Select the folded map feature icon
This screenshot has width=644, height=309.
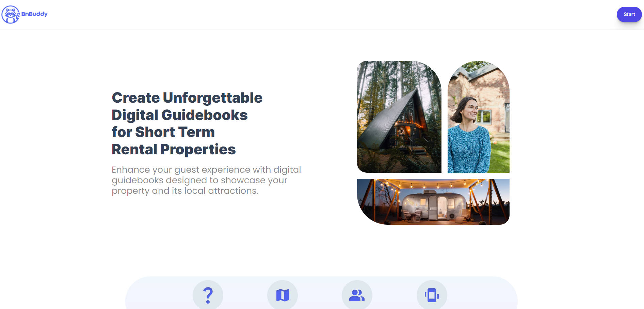tap(283, 295)
